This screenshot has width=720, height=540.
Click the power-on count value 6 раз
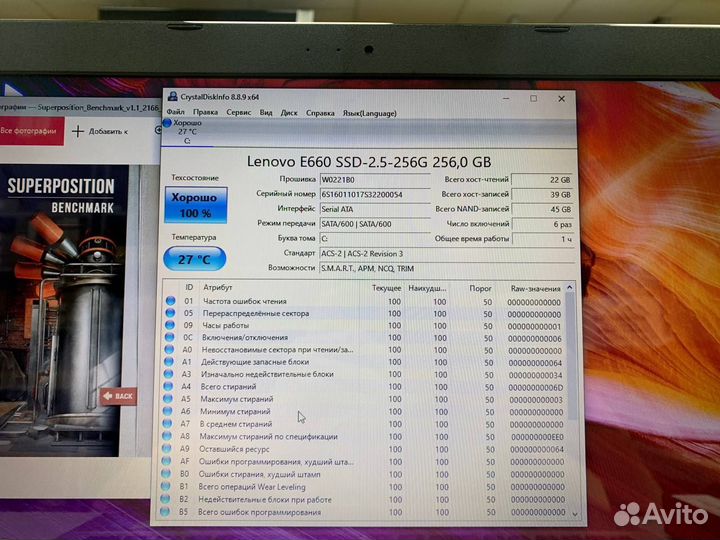click(x=543, y=224)
